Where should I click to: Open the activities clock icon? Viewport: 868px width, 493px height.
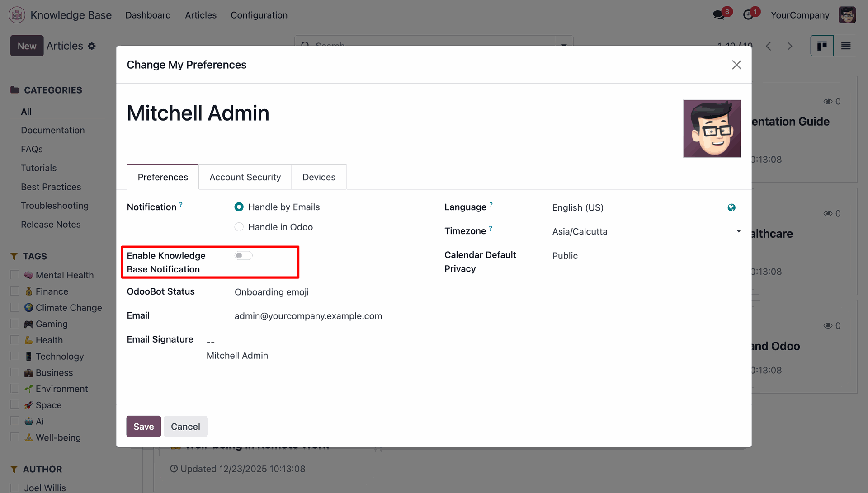click(748, 15)
